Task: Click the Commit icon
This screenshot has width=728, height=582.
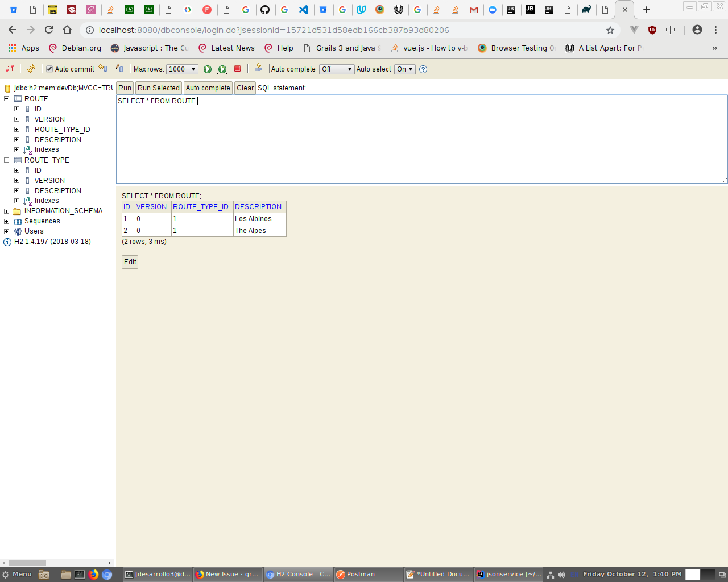Action: coord(119,69)
